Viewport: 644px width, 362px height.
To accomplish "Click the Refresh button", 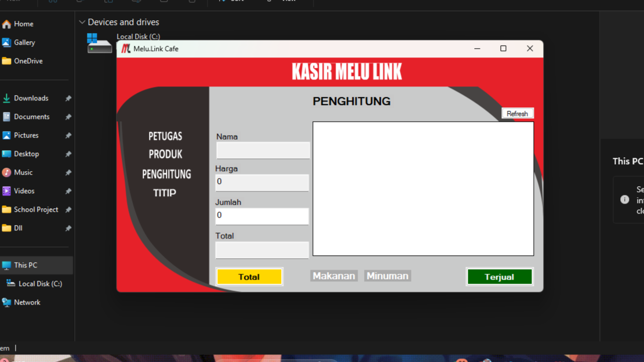I will click(517, 114).
